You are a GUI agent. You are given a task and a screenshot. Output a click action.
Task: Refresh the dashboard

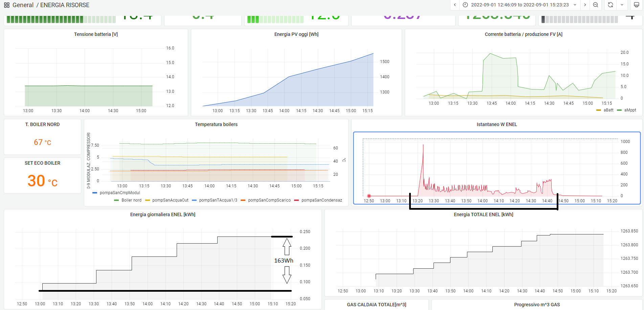tap(610, 5)
